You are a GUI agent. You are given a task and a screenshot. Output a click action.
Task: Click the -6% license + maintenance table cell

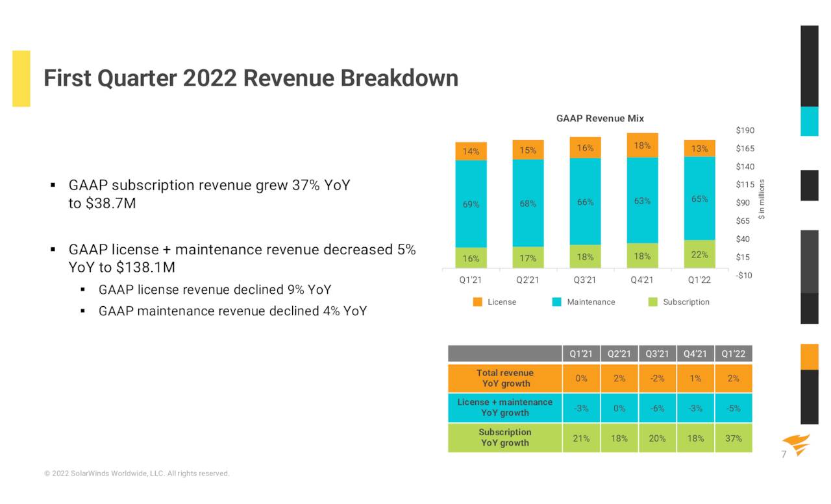[657, 408]
